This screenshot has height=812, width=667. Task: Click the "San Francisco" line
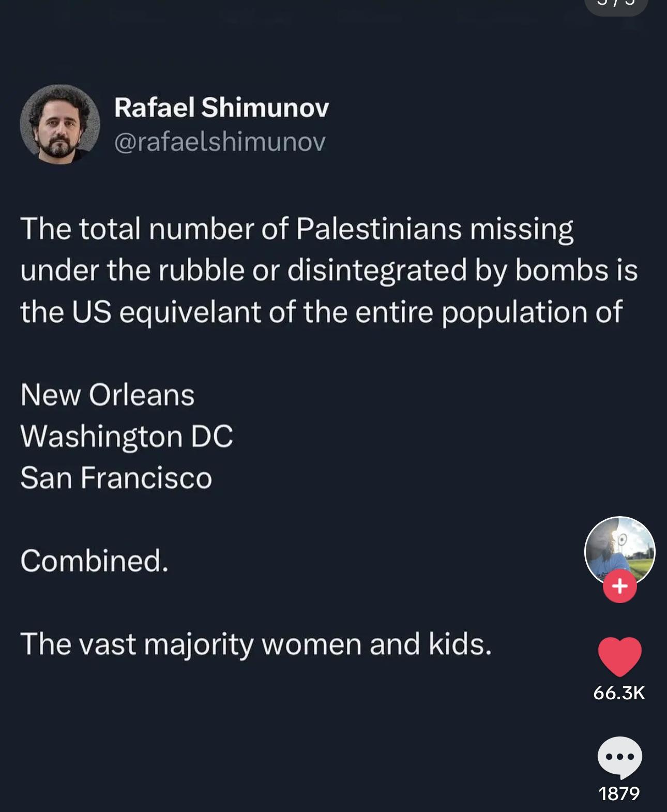(116, 477)
